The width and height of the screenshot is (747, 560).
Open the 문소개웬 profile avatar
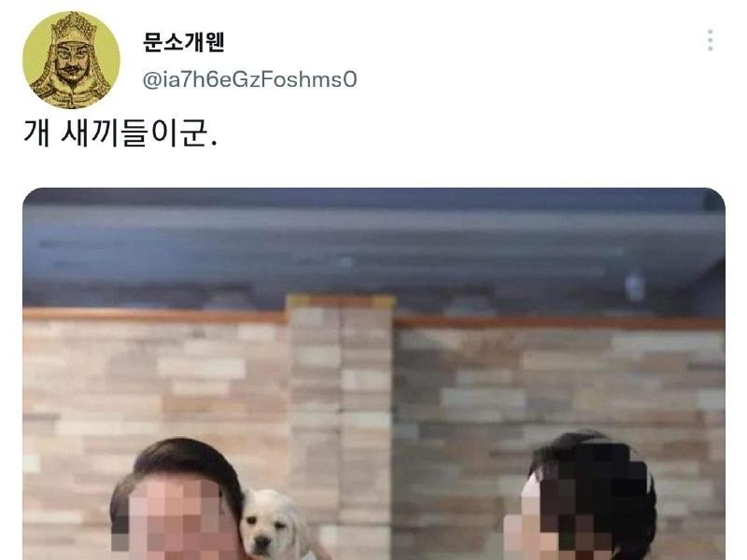[72, 60]
